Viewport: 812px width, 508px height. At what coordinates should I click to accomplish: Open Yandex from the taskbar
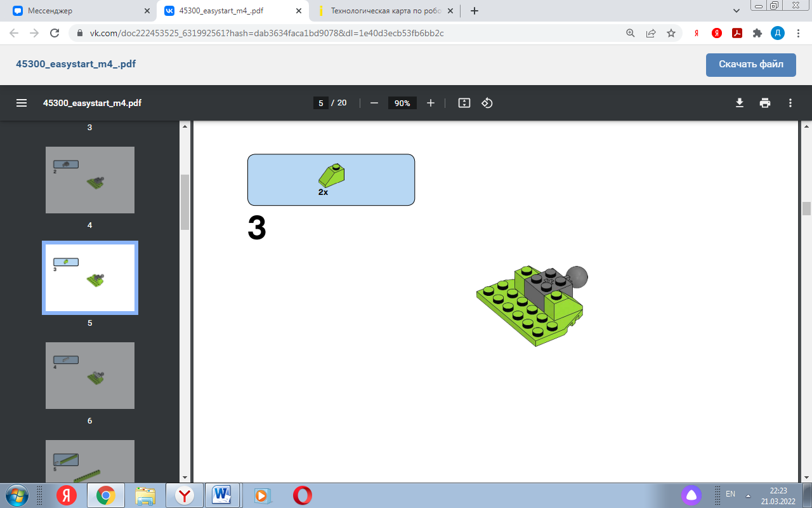click(x=66, y=495)
